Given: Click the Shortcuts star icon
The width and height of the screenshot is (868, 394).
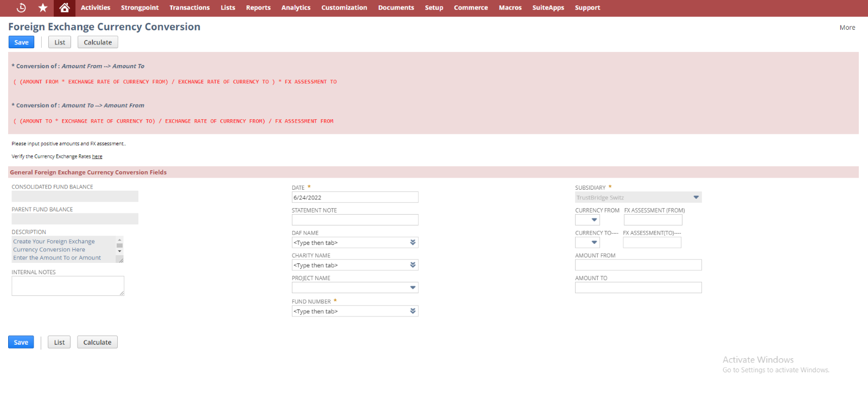Looking at the screenshot, I should 43,8.
